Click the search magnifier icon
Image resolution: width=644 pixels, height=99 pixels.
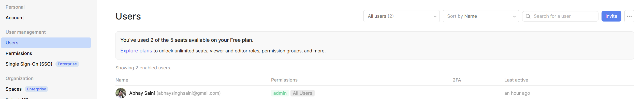click(x=528, y=16)
